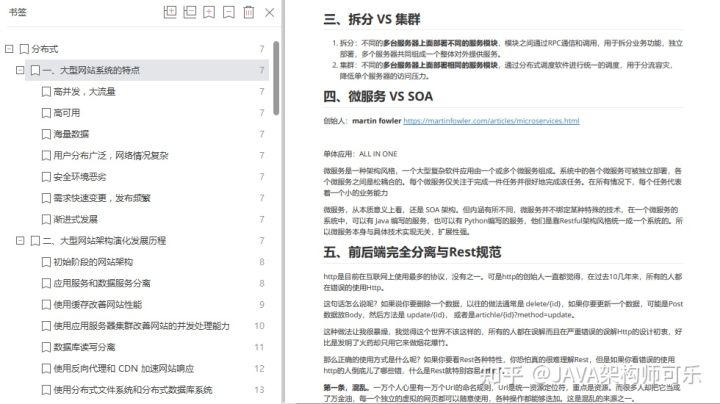Jump to the 安全环境恶劣 bookmark
This screenshot has height=404, width=720.
point(80,177)
